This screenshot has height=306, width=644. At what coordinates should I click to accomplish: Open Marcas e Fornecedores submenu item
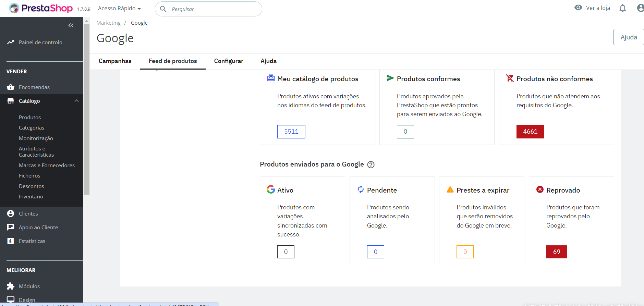[47, 165]
